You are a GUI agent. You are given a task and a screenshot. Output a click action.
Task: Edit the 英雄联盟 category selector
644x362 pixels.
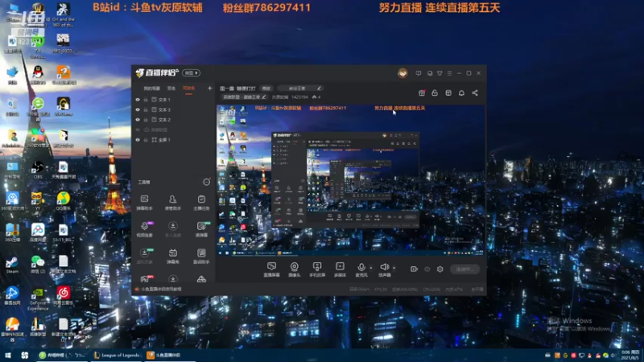[x=244, y=97]
